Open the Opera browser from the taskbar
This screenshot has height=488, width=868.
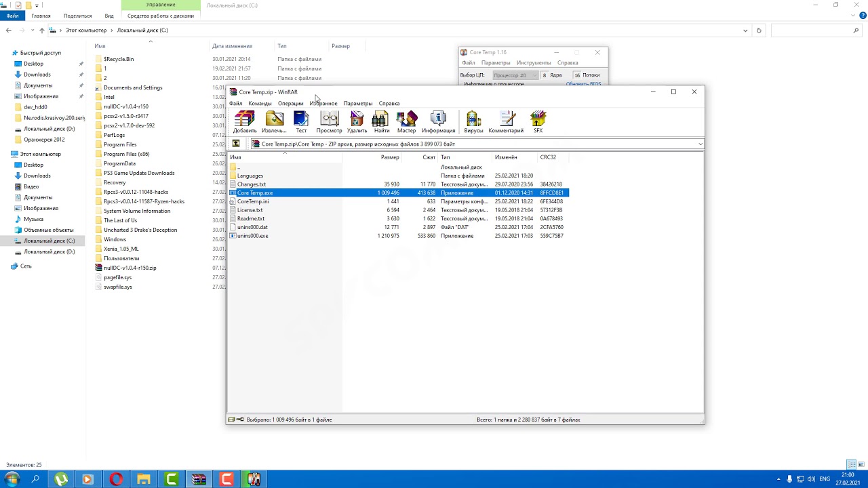pyautogui.click(x=116, y=479)
